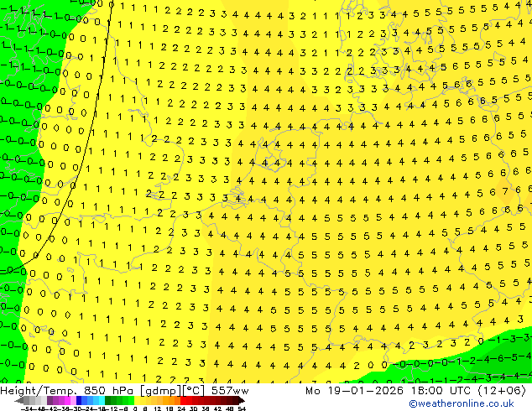Pick the cyan cell in the temperature color scale
This screenshot has height=411, width=532.
pyautogui.click(x=102, y=400)
